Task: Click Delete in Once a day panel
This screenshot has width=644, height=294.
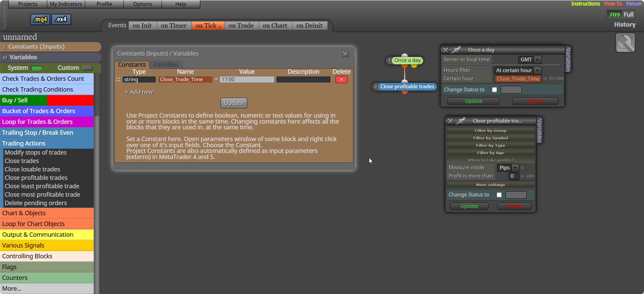Action: pos(535,101)
